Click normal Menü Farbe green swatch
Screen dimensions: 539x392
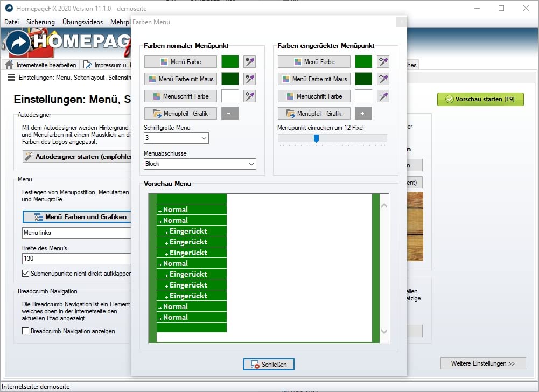[x=229, y=62]
